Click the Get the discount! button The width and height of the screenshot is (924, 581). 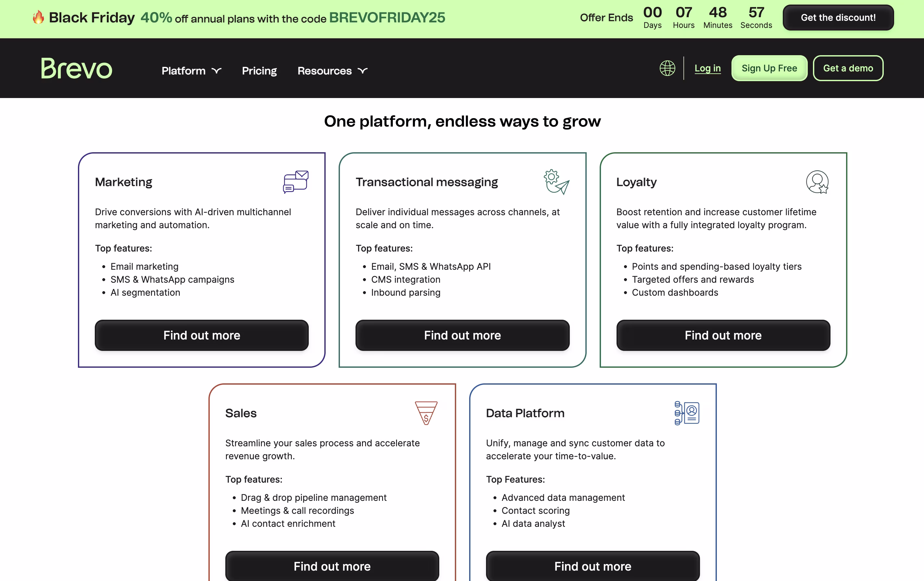pyautogui.click(x=838, y=17)
